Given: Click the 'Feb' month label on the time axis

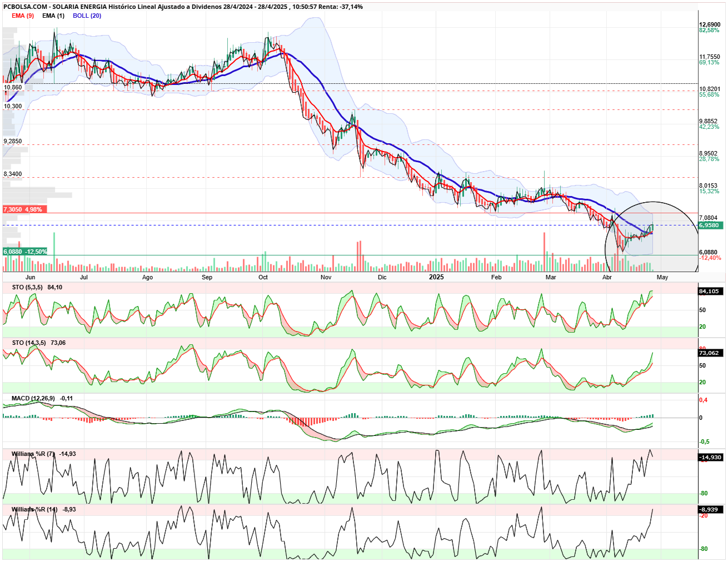Looking at the screenshot, I should coord(496,277).
